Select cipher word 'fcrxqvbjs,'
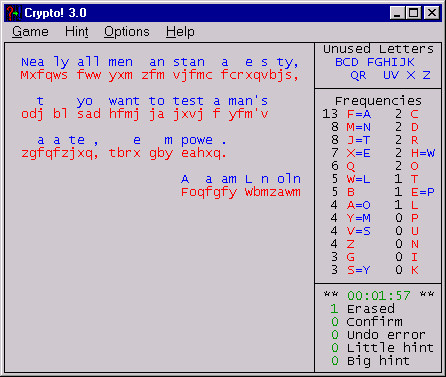 click(x=260, y=75)
